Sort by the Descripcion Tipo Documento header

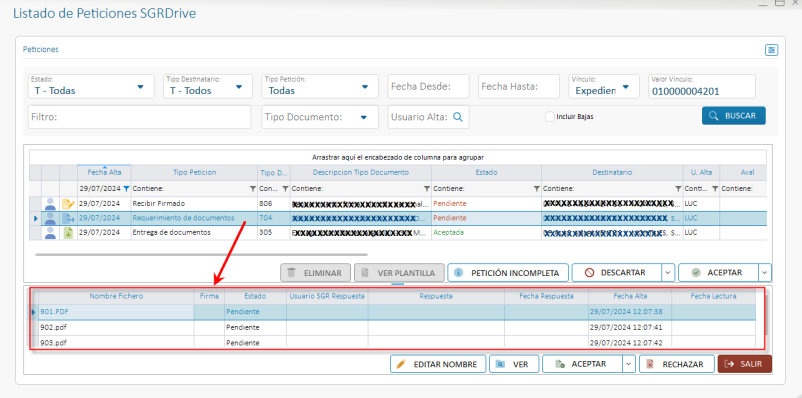361,172
